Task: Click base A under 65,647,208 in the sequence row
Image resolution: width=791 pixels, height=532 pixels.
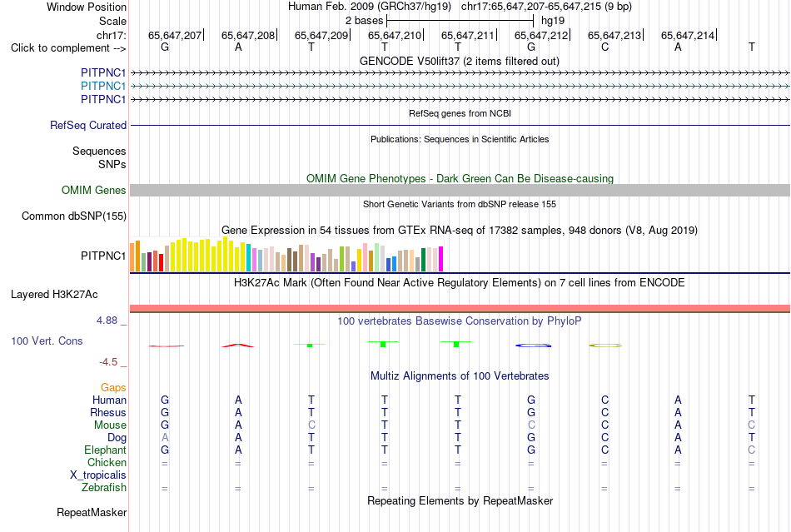Action: click(x=238, y=47)
